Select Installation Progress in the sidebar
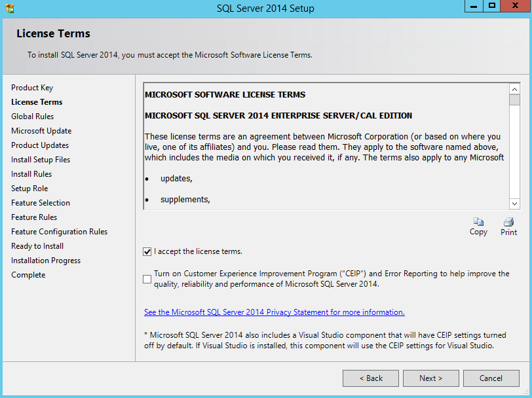Viewport: 532px width, 398px height. click(x=45, y=260)
